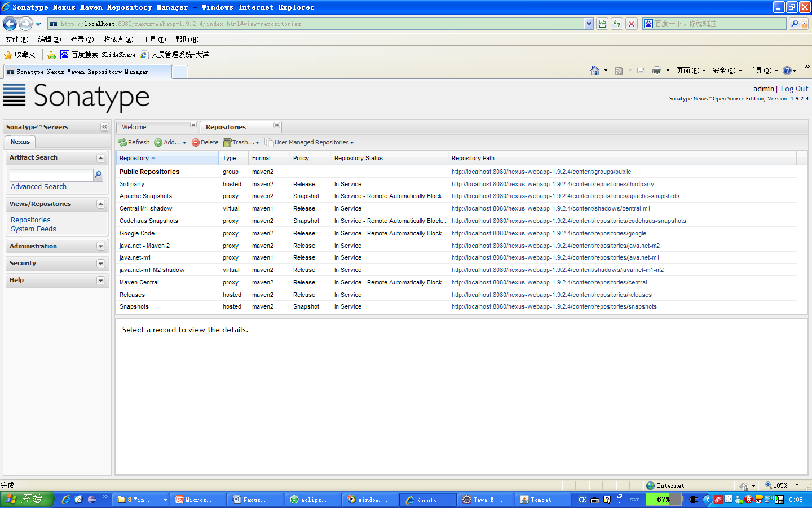Image resolution: width=812 pixels, height=508 pixels.
Task: Sort by Repository column header
Action: click(x=167, y=158)
